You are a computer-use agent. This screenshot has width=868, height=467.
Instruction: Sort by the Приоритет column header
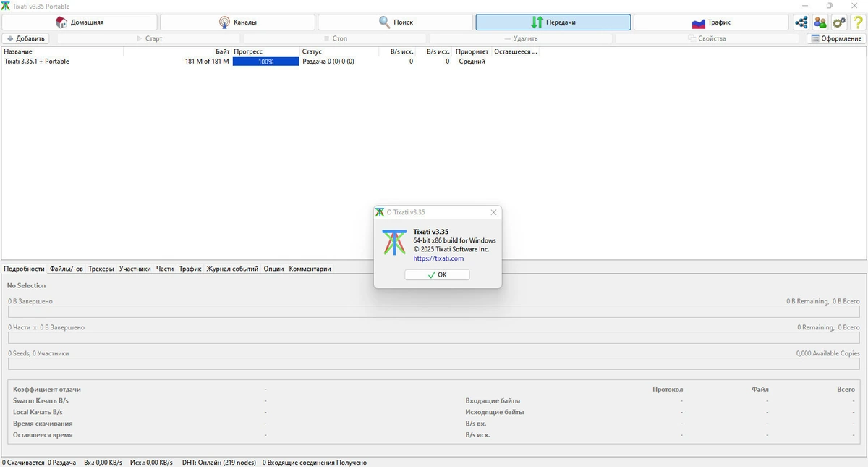click(x=472, y=51)
